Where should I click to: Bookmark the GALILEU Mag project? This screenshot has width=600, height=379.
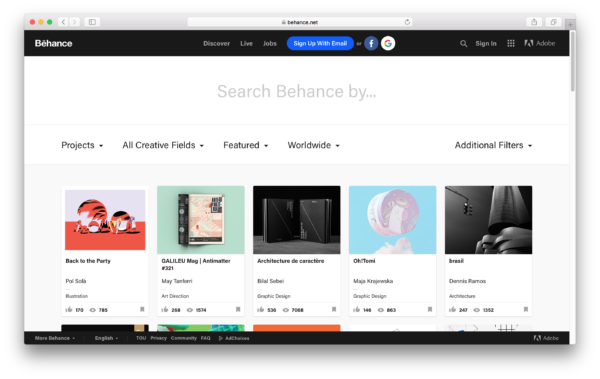[x=238, y=309]
